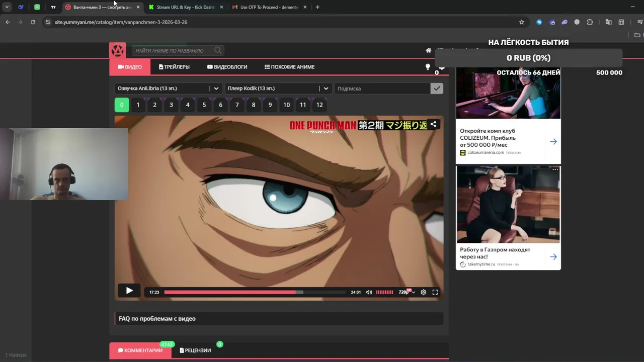Play the video with the play button
The width and height of the screenshot is (644, 362).
point(129,291)
